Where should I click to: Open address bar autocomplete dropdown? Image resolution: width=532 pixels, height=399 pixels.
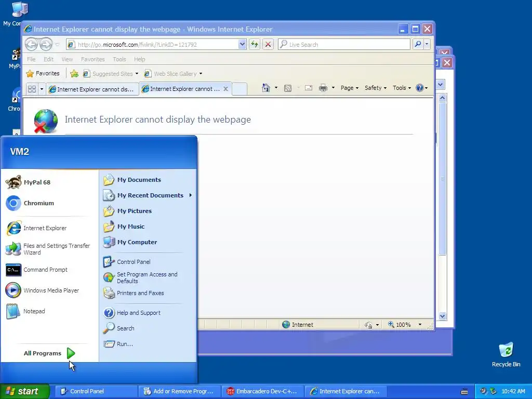pyautogui.click(x=242, y=45)
